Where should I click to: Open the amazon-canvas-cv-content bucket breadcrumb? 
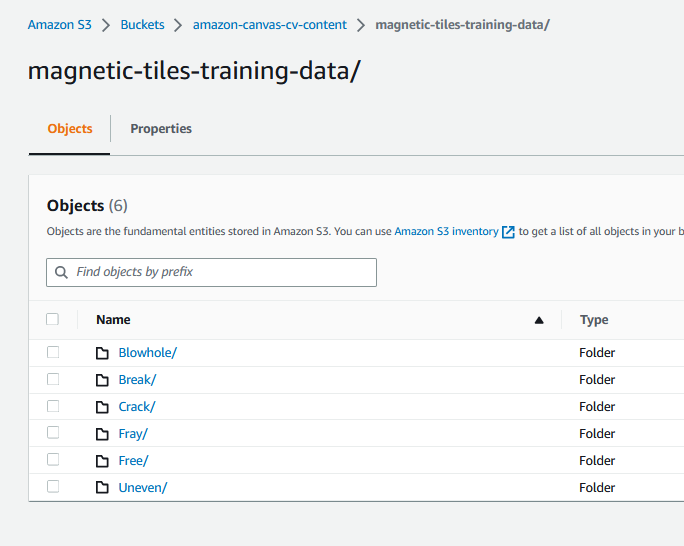pos(270,24)
